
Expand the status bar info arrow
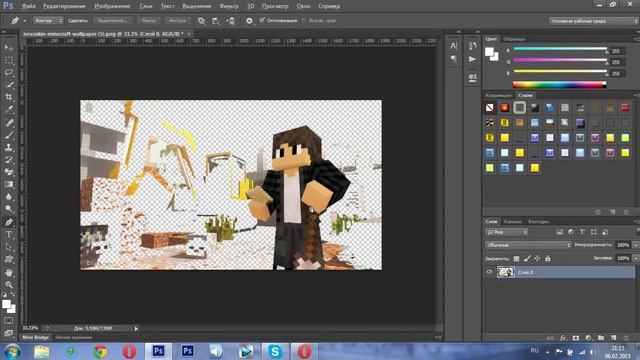(x=136, y=329)
